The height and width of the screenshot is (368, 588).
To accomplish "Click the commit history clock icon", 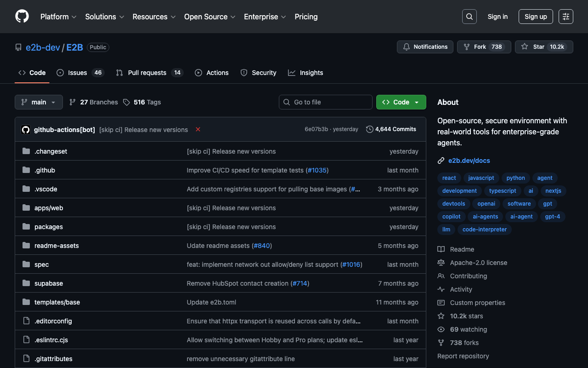I will click(x=369, y=129).
